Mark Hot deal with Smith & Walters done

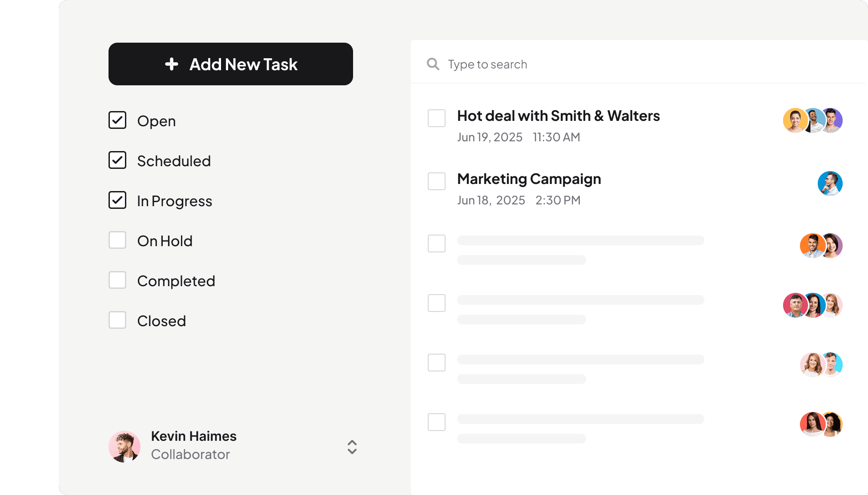[x=436, y=118]
